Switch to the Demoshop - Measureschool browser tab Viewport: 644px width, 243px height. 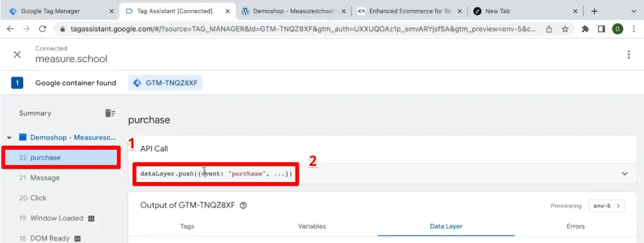coord(294,11)
